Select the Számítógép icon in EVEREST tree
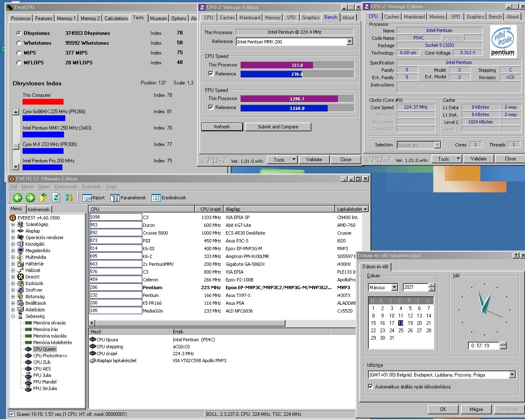 [21, 224]
